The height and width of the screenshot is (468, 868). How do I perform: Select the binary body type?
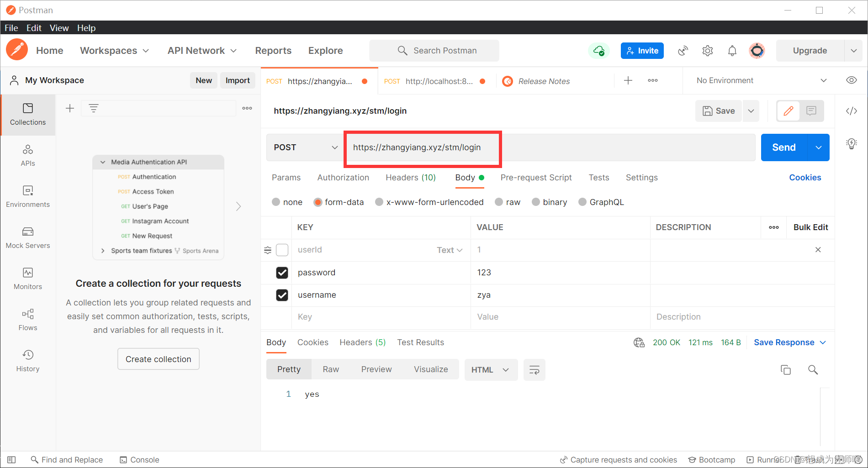[536, 202]
